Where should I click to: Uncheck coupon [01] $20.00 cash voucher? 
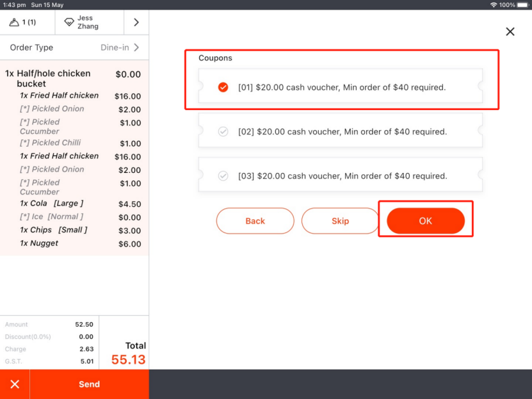[x=223, y=87]
